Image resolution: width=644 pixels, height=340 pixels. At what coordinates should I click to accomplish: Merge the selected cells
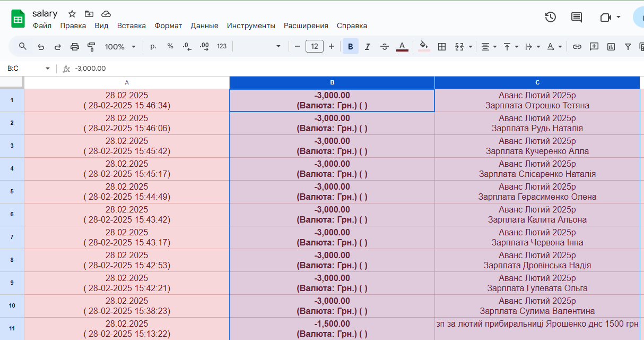tap(459, 47)
